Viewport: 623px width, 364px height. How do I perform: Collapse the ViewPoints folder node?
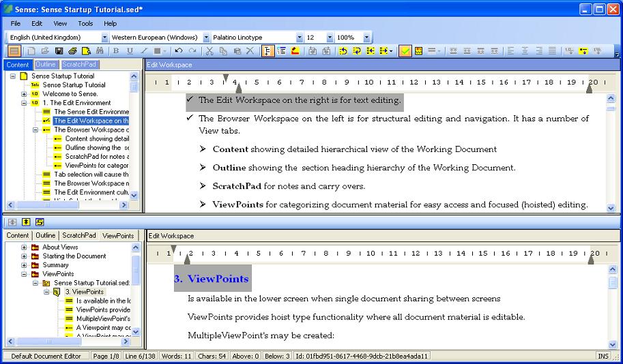tap(24, 274)
